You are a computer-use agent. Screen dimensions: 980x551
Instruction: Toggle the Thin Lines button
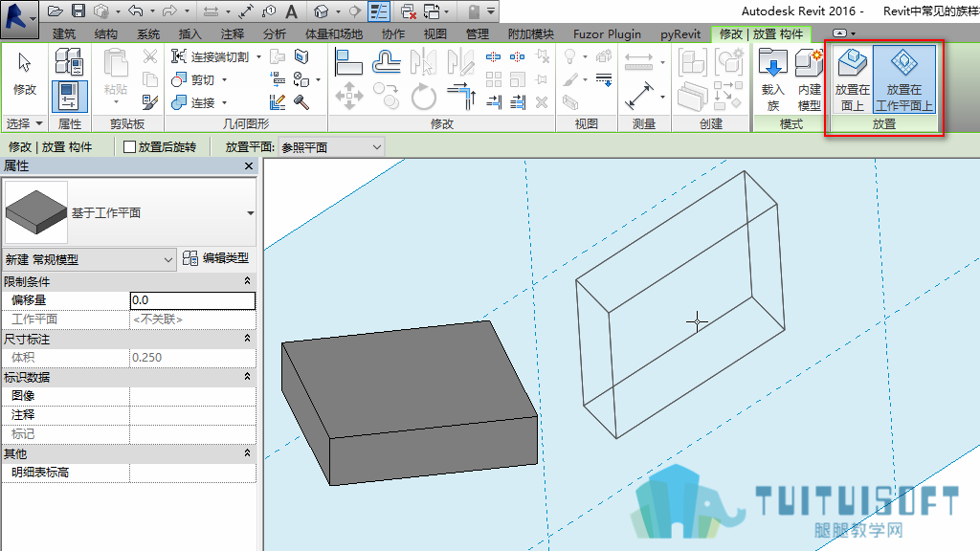click(379, 11)
